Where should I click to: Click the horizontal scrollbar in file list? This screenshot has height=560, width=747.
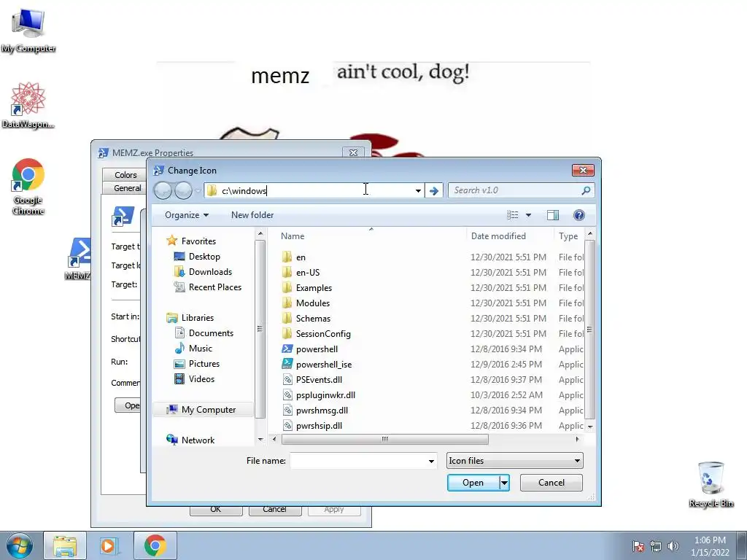tap(385, 439)
